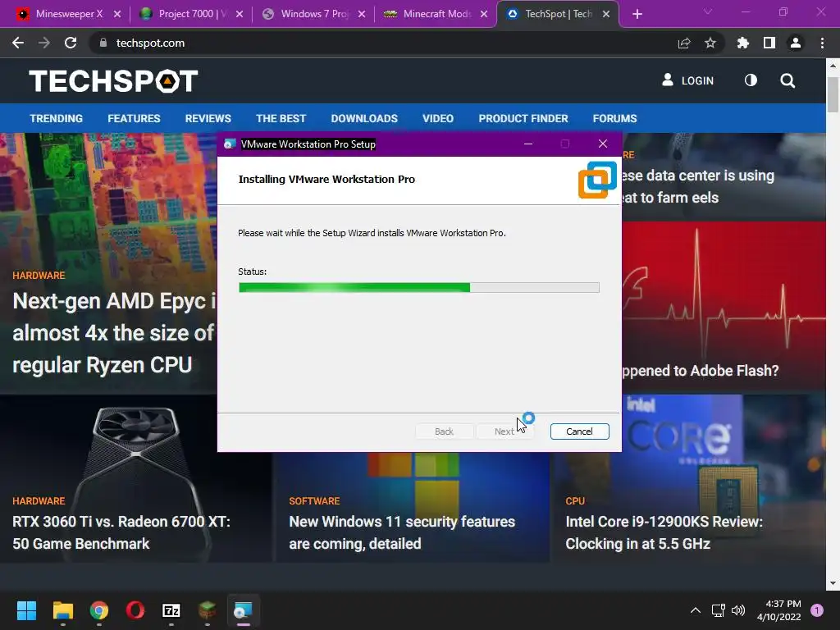Cancel the VMware Workstation installation
This screenshot has width=840, height=630.
click(x=579, y=431)
